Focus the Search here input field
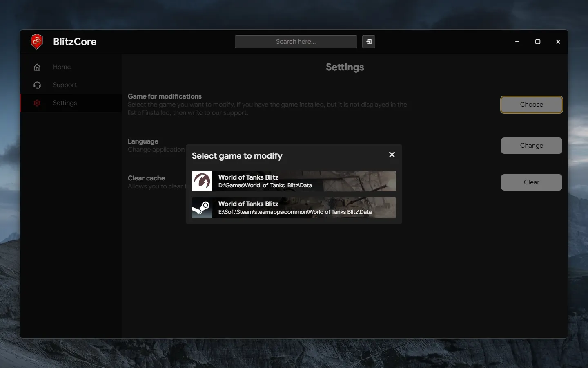The image size is (588, 368). tap(296, 42)
